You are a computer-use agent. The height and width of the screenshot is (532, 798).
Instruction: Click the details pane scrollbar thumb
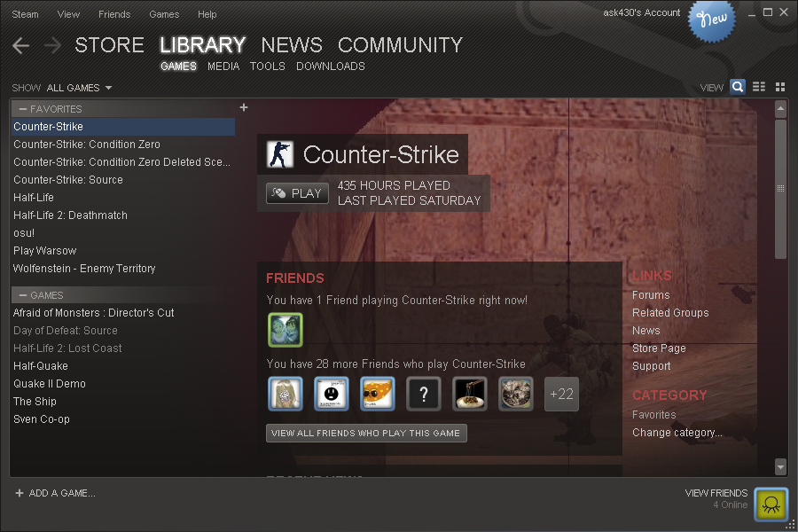pos(780,189)
